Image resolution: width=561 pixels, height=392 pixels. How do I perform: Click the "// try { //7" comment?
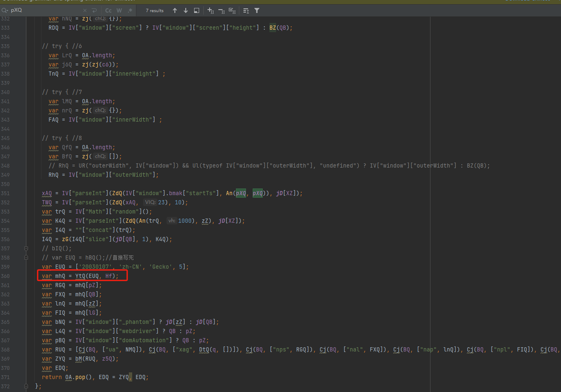coord(62,92)
